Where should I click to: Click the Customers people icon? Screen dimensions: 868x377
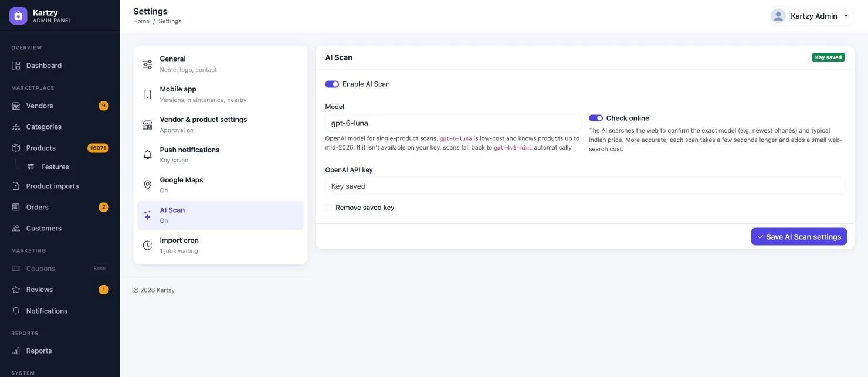coord(16,229)
